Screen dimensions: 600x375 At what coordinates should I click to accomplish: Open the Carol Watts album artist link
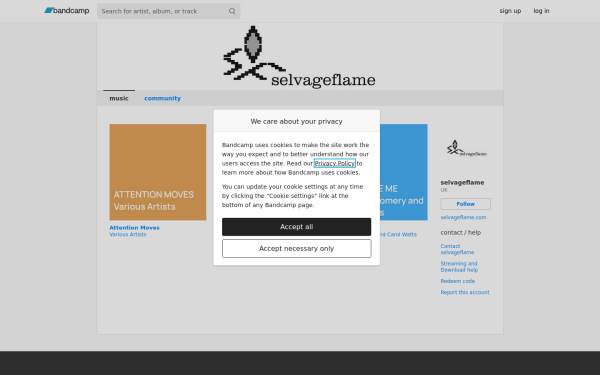point(398,235)
